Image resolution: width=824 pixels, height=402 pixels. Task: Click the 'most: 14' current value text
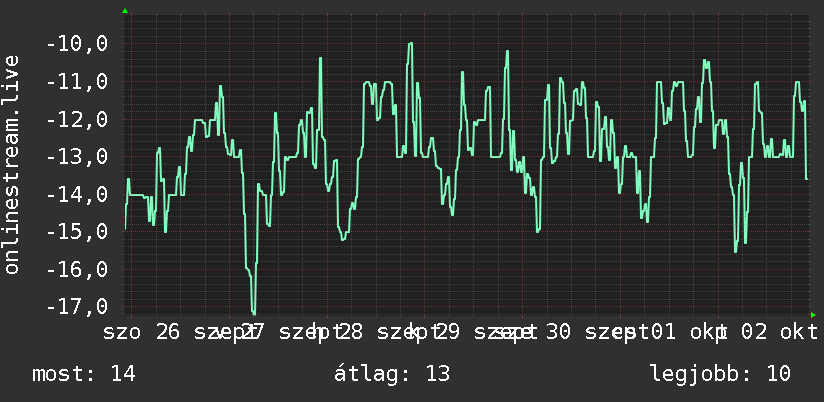click(x=84, y=374)
